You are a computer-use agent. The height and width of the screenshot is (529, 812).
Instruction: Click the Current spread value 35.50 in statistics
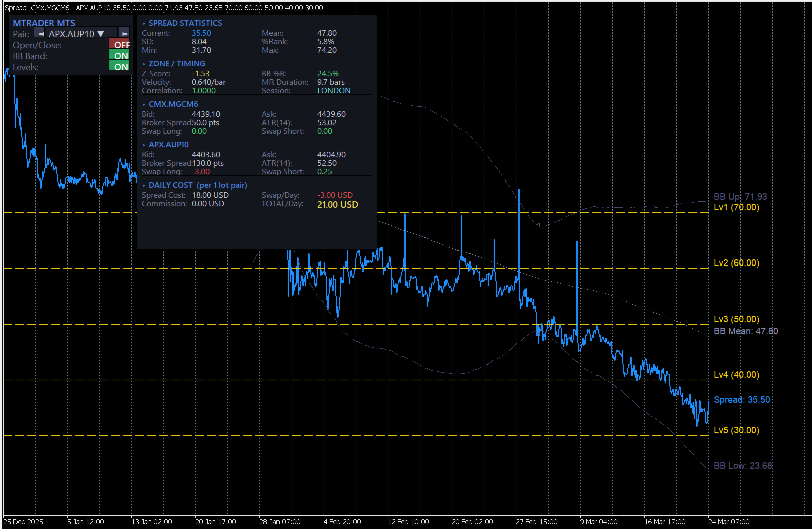tap(201, 33)
